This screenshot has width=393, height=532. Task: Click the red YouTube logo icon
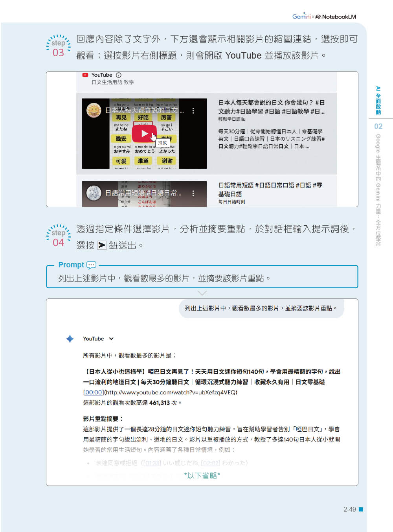pyautogui.click(x=85, y=75)
